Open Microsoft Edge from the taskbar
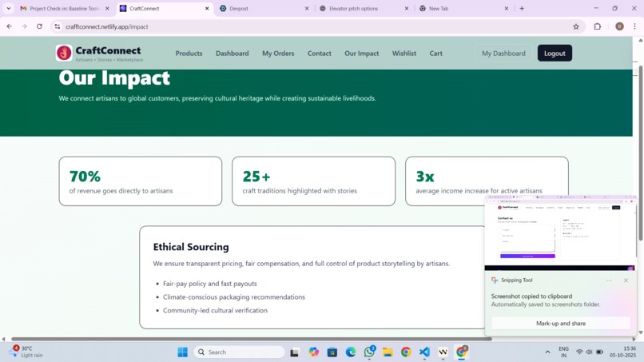The image size is (644, 362). tap(351, 352)
